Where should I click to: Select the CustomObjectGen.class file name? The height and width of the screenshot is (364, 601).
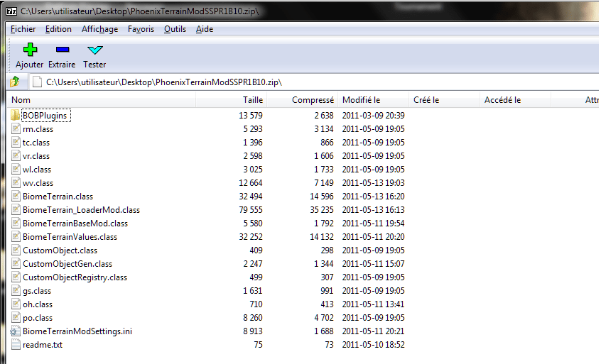67,264
